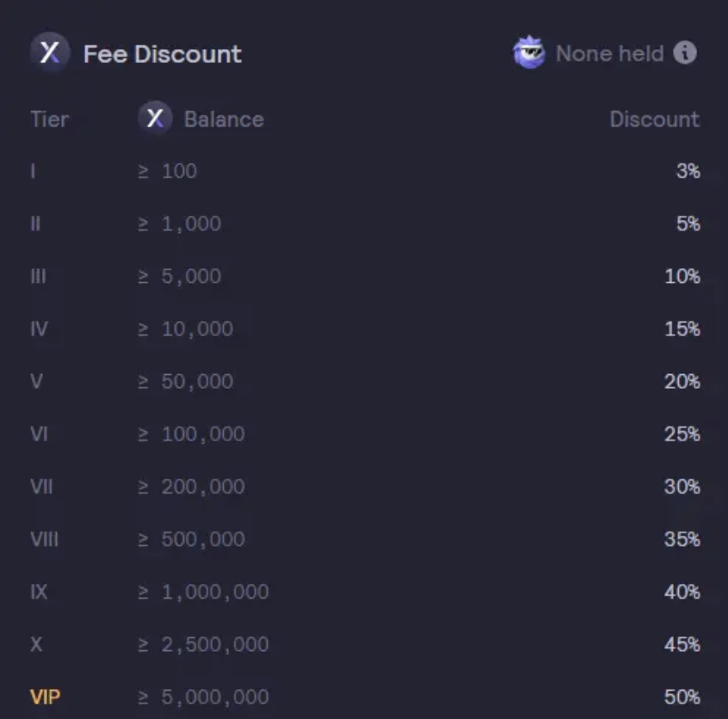Click the Tier column header

click(49, 120)
